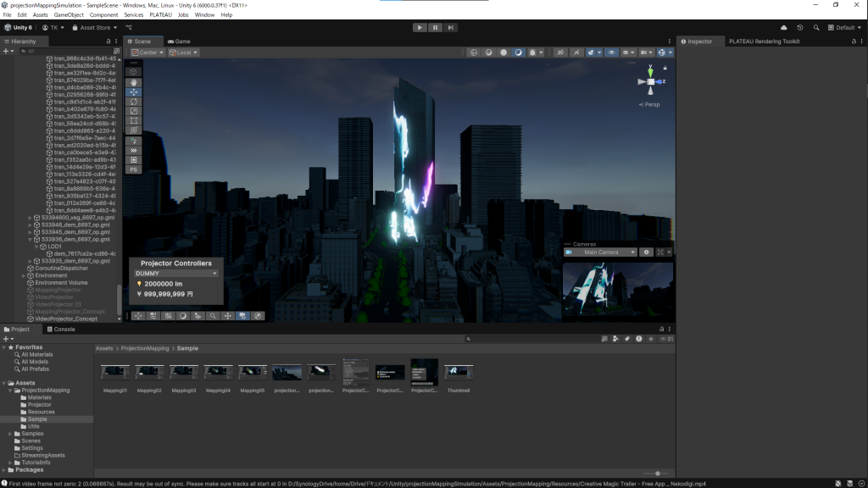
Task: Click ProjectionMapping in the breadcrumb path
Action: point(145,348)
